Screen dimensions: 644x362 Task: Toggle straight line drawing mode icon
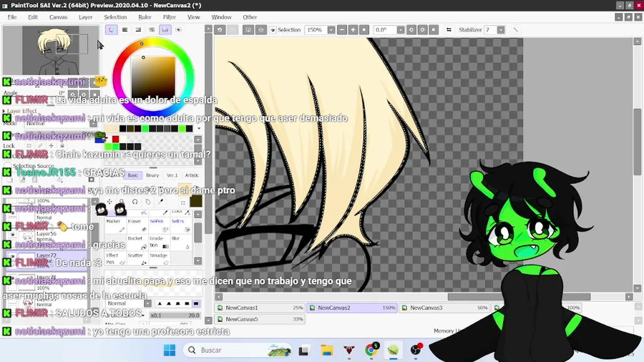[x=515, y=30]
